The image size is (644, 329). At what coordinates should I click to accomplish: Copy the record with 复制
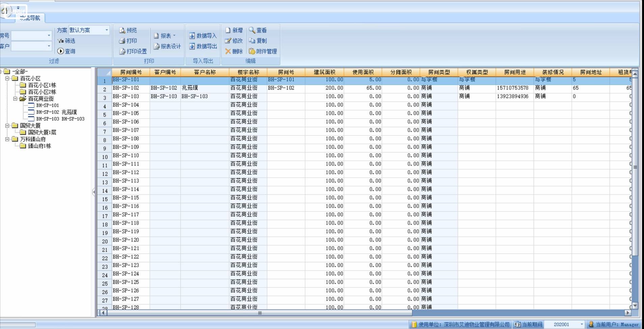tap(259, 41)
